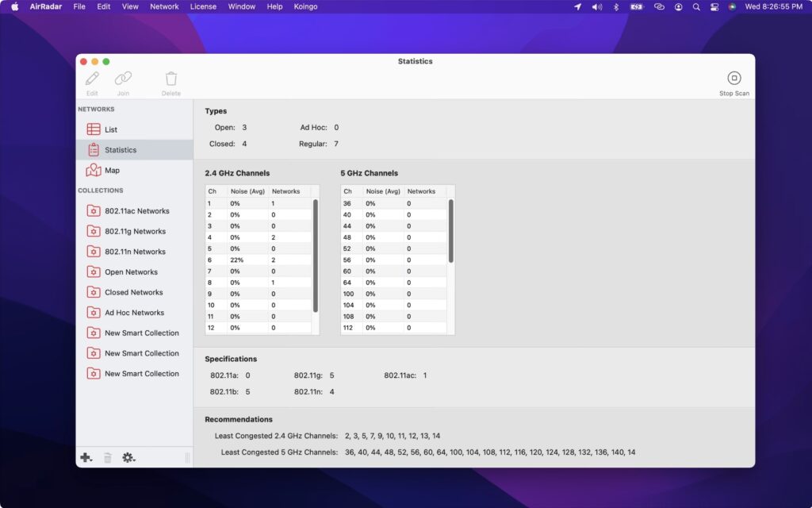Viewport: 812px width, 508px height.
Task: Open Spotlight search from menu bar
Action: pos(696,6)
